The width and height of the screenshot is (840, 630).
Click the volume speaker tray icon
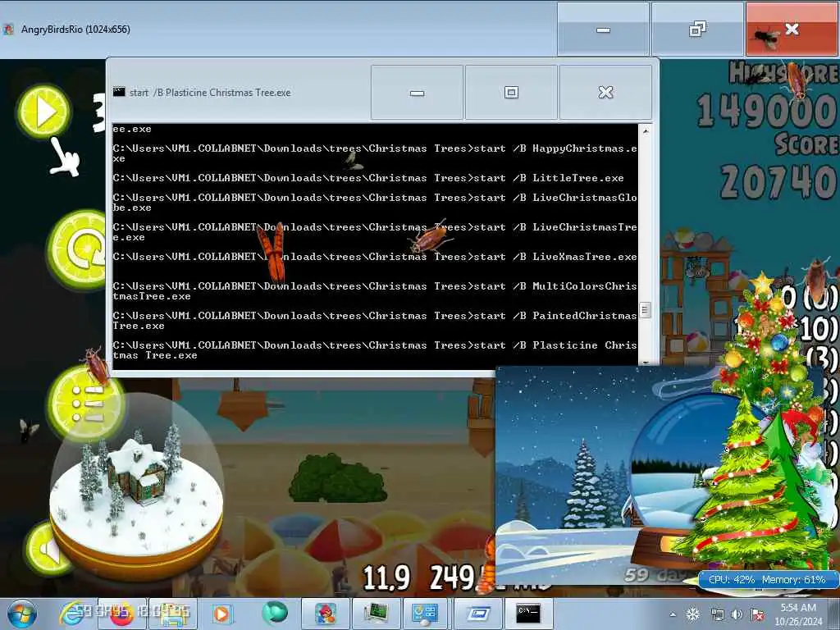pos(737,614)
